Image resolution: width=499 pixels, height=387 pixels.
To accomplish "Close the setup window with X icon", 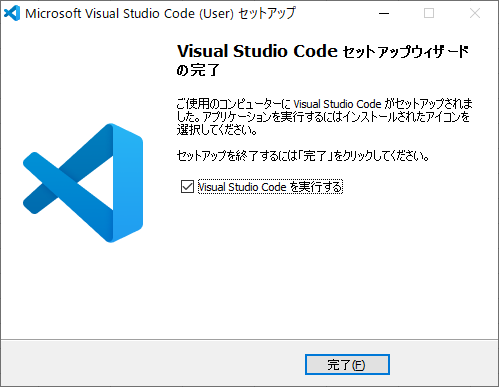I will point(475,13).
